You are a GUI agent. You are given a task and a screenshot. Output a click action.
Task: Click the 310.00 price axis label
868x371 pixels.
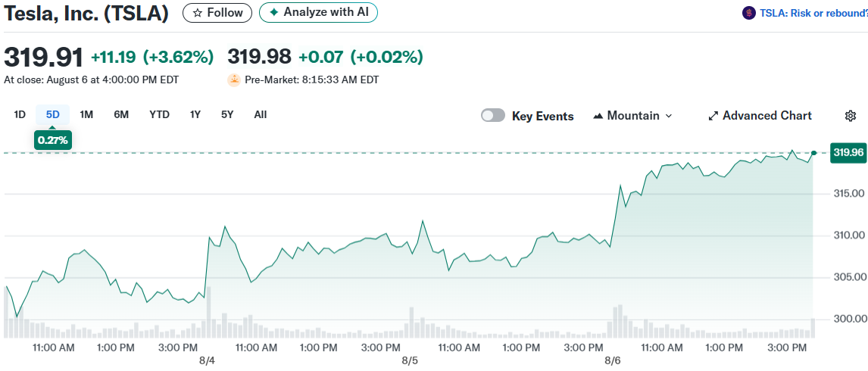(x=848, y=236)
